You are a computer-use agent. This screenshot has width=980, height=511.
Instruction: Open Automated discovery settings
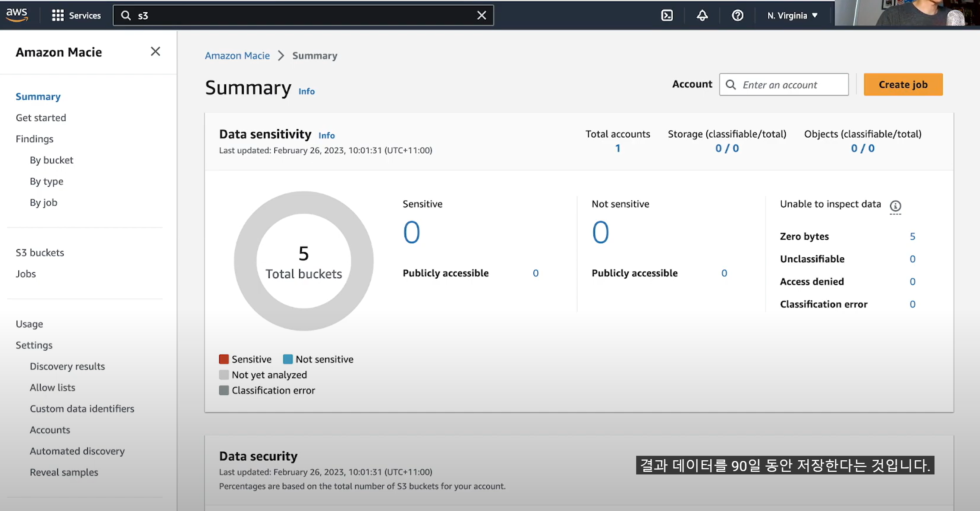[77, 451]
